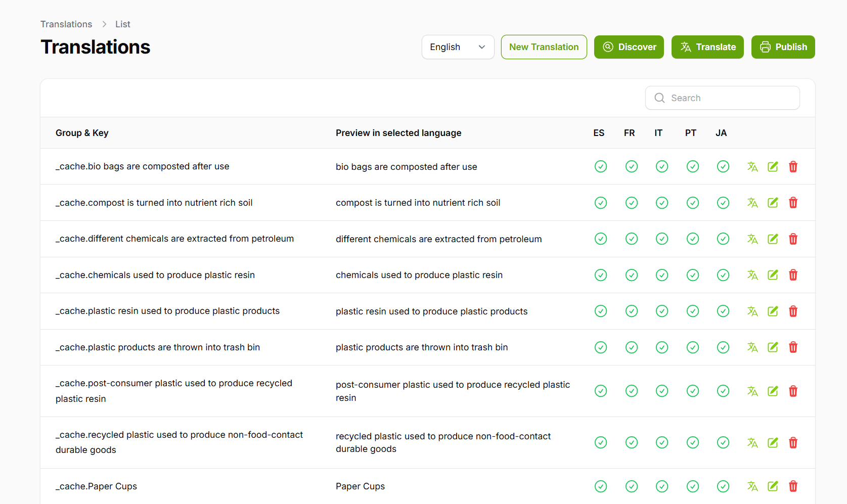Focus the Search input field
Screen dimensions: 847x504
(722, 98)
